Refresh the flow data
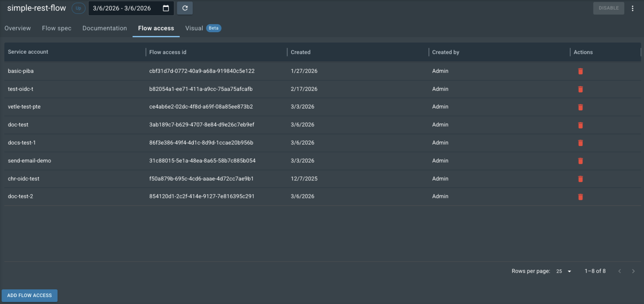Image resolution: width=644 pixels, height=304 pixels. pyautogui.click(x=185, y=8)
